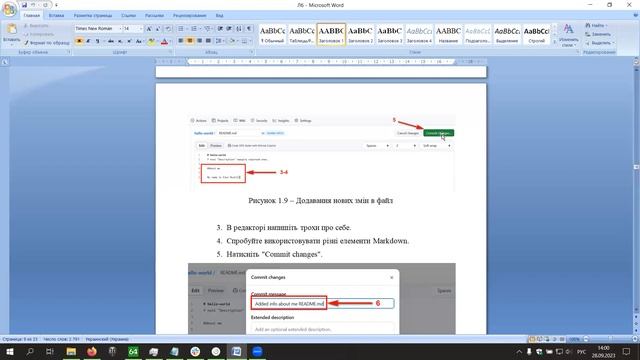Open File Explorer from the taskbar
The image size is (640, 360).
pyautogui.click(x=71, y=351)
